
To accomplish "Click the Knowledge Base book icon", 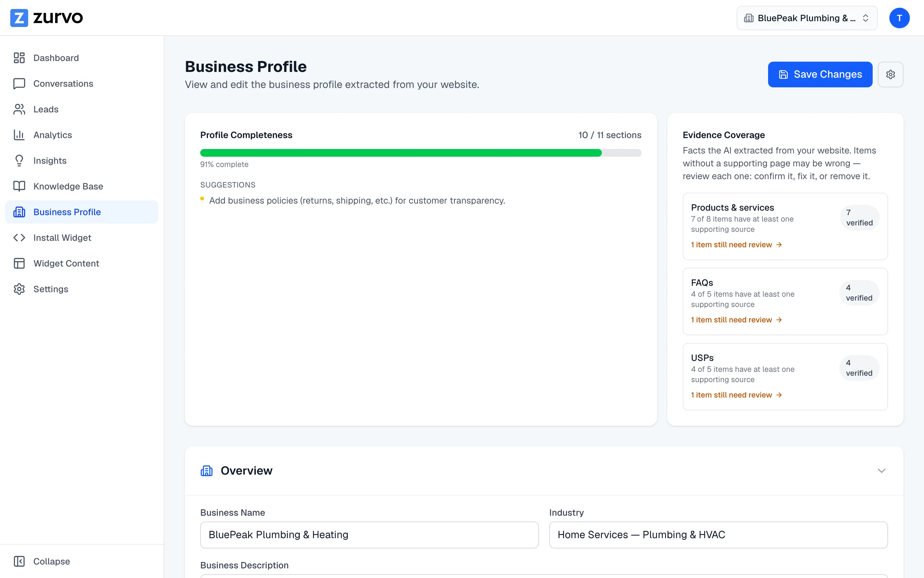I will pos(19,186).
